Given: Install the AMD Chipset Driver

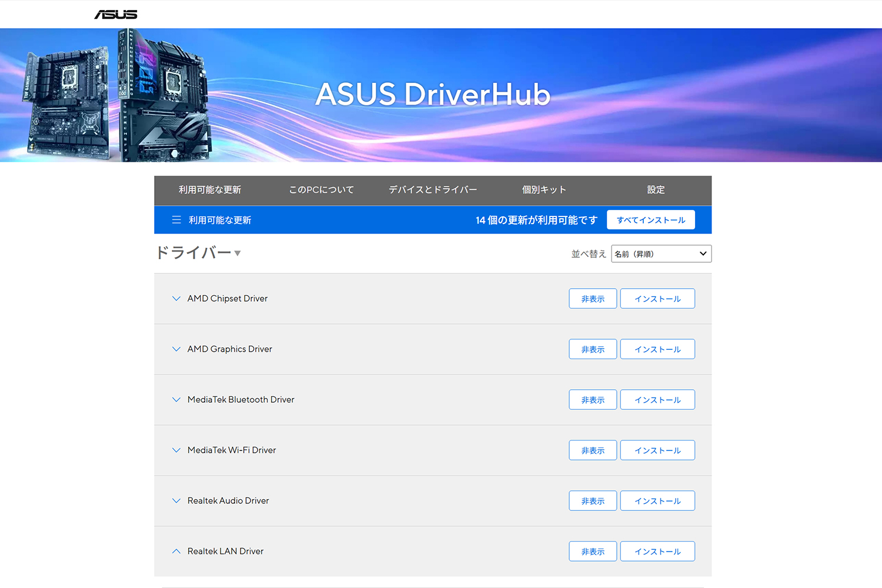Looking at the screenshot, I should pos(657,299).
